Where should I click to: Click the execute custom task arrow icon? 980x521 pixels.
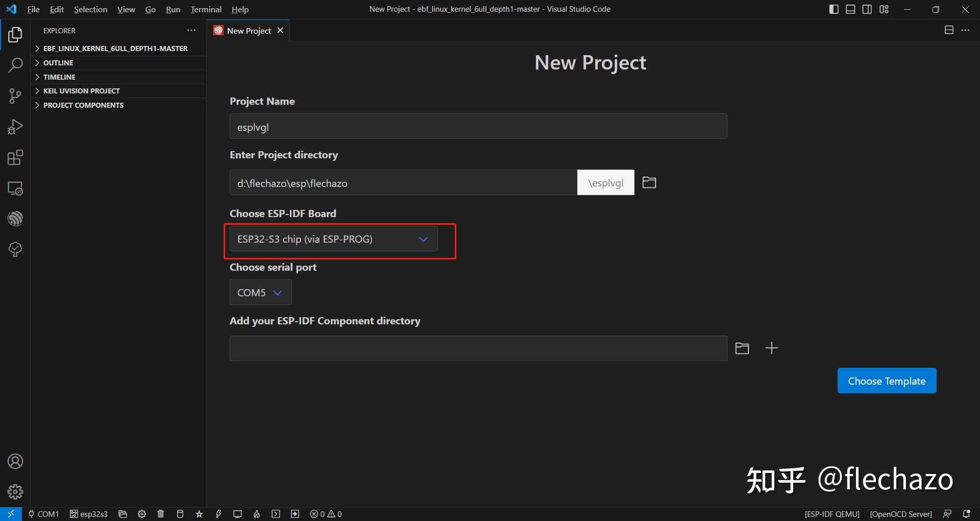[295, 514]
